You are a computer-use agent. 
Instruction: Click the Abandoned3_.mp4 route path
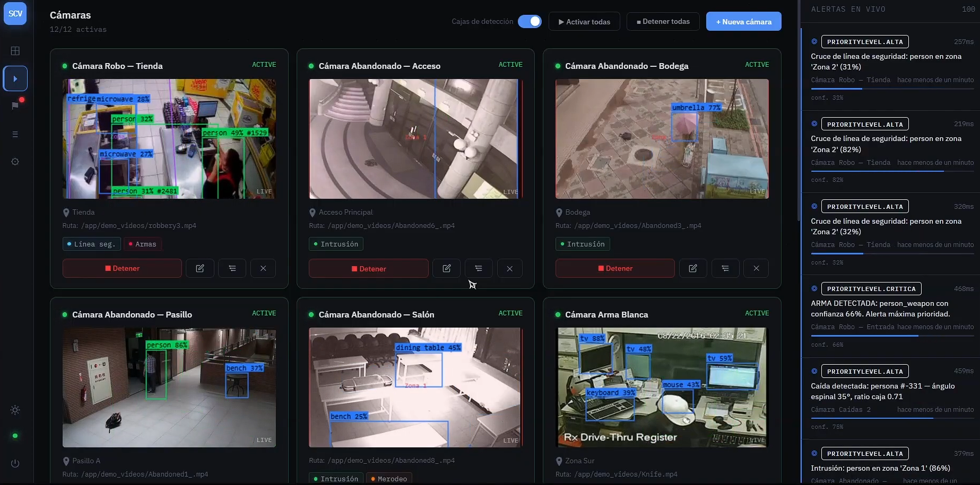coord(638,226)
